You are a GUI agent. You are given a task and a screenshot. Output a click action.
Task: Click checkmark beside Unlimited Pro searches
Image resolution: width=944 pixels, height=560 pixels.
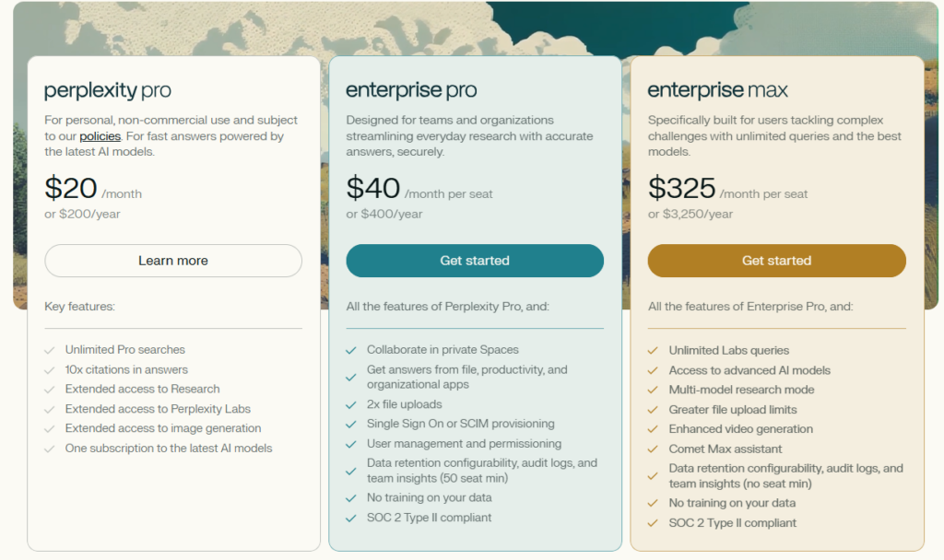tap(49, 350)
